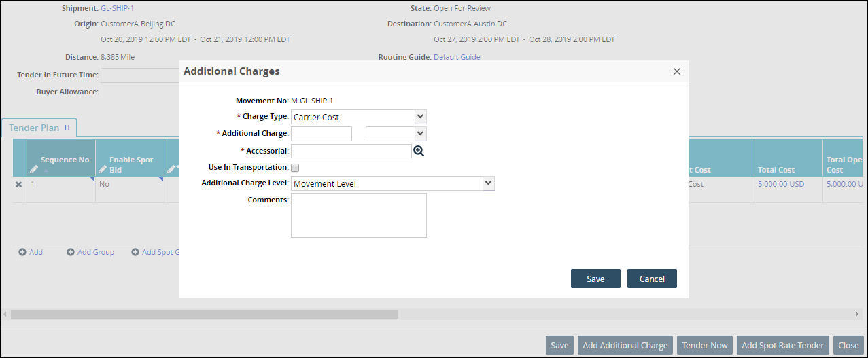Click the Enable Spot Bid pencil icon
The image size is (868, 358).
pyautogui.click(x=103, y=169)
